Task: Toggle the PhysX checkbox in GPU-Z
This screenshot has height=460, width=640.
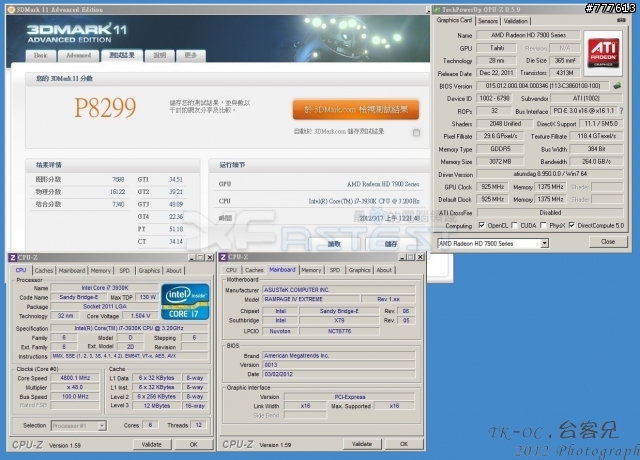Action: click(x=543, y=225)
